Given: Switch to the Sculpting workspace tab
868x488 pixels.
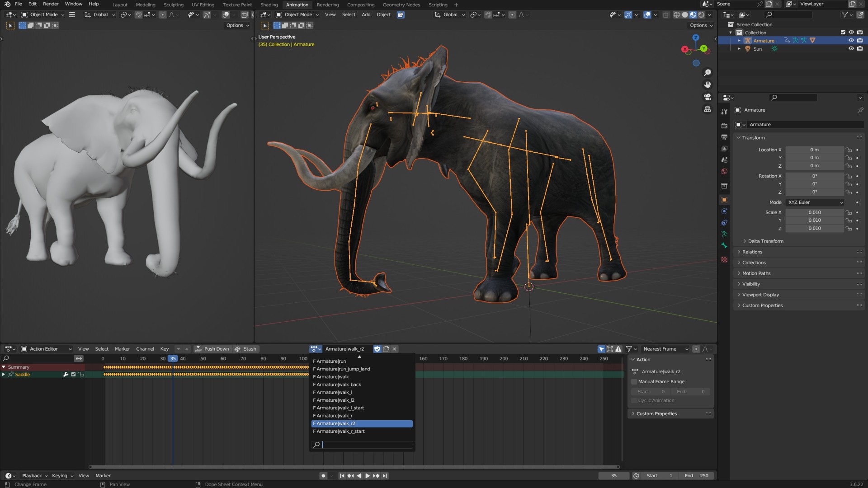Looking at the screenshot, I should tap(174, 5).
